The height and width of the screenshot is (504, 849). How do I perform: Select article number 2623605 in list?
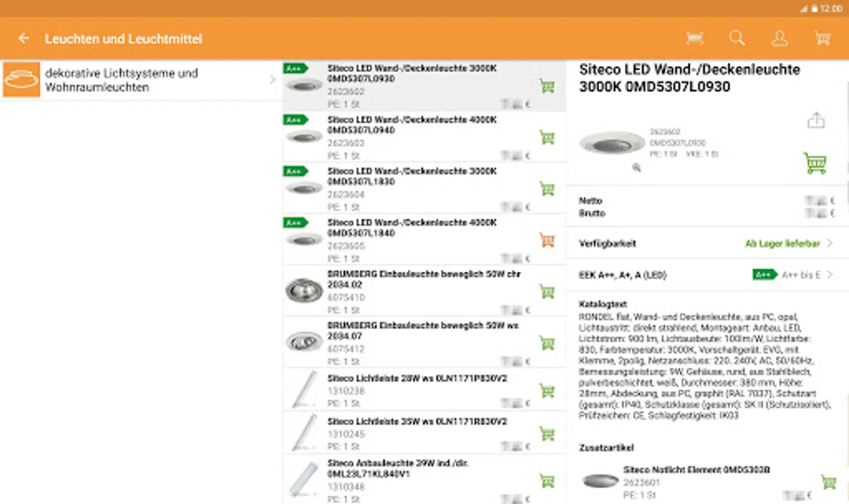click(346, 246)
